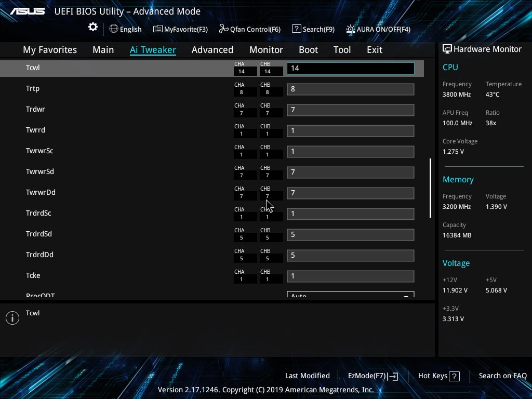
Task: Select the TwrwrSd setting label
Action: (39, 171)
